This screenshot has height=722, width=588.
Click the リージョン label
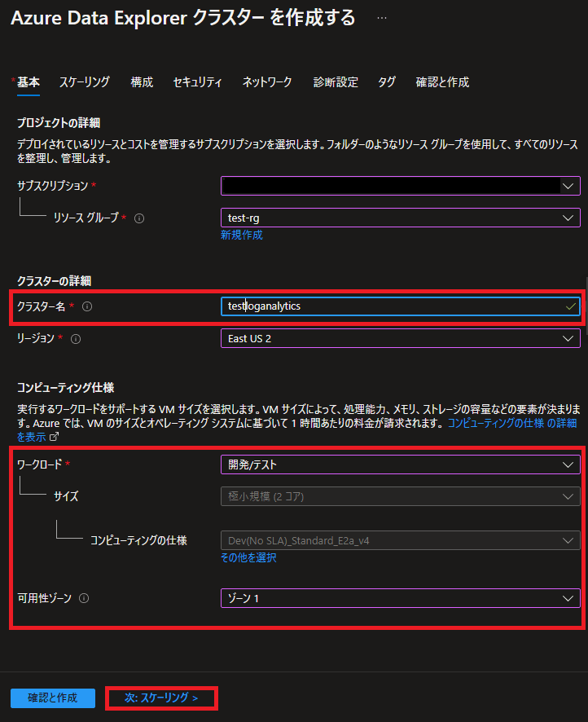pyautogui.click(x=36, y=338)
